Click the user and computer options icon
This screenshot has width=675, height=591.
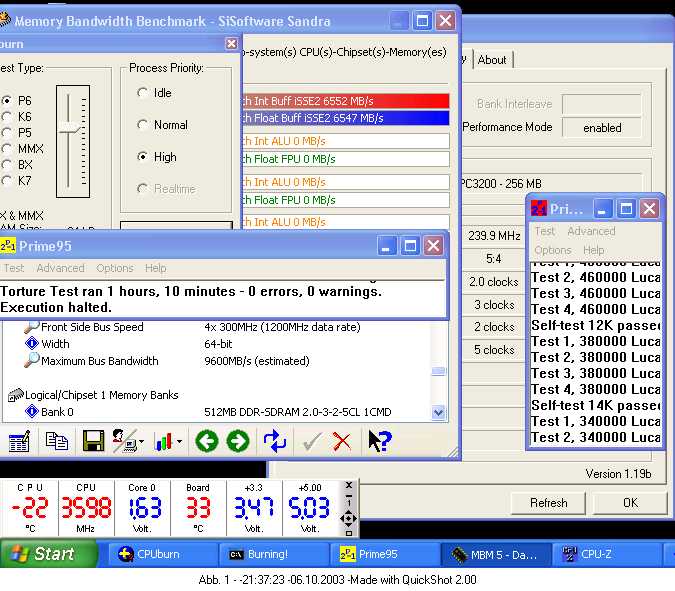[124, 441]
